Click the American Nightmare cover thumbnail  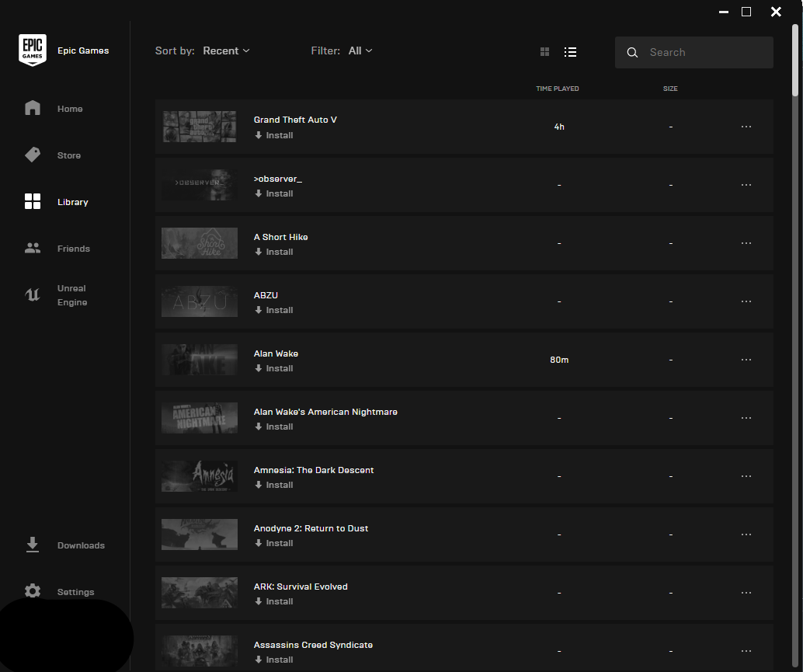tap(200, 418)
